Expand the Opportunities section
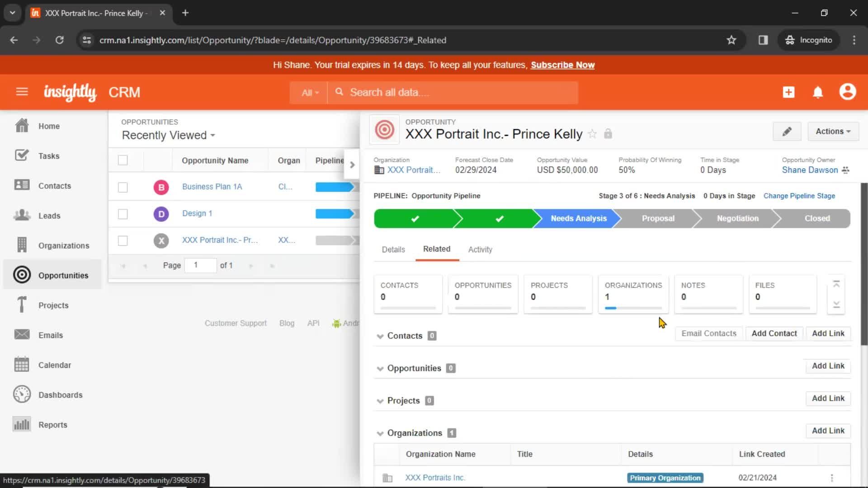The height and width of the screenshot is (488, 868). [380, 368]
